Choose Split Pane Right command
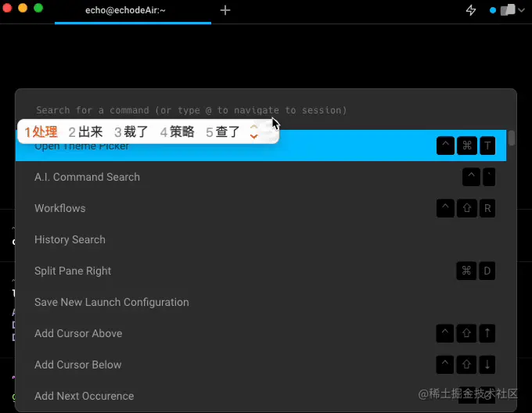This screenshot has height=413, width=532. tap(261, 271)
